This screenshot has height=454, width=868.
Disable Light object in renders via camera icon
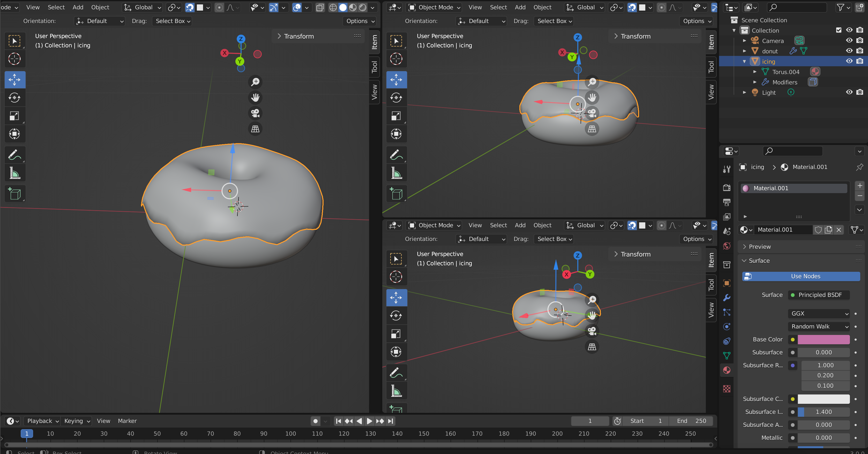[x=859, y=92]
